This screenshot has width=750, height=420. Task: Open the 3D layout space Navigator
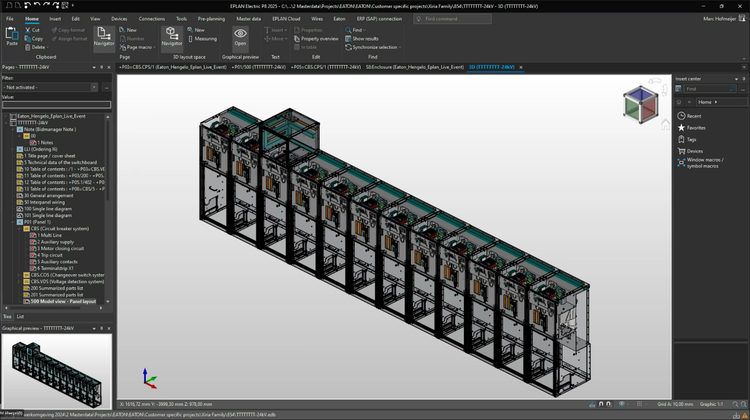point(172,38)
